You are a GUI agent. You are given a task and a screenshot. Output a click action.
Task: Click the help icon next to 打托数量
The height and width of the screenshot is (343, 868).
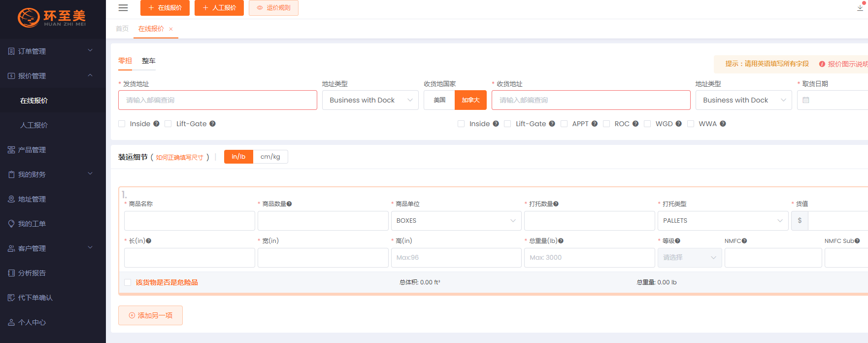tap(556, 204)
